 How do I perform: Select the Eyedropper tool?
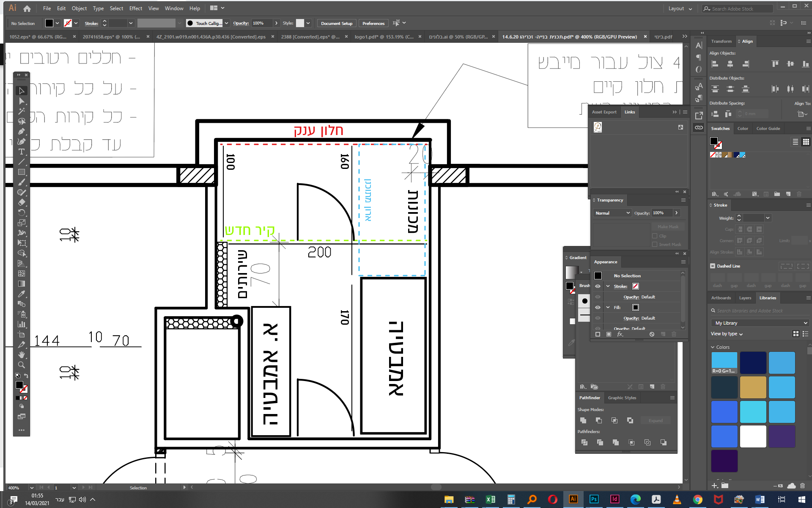click(22, 294)
